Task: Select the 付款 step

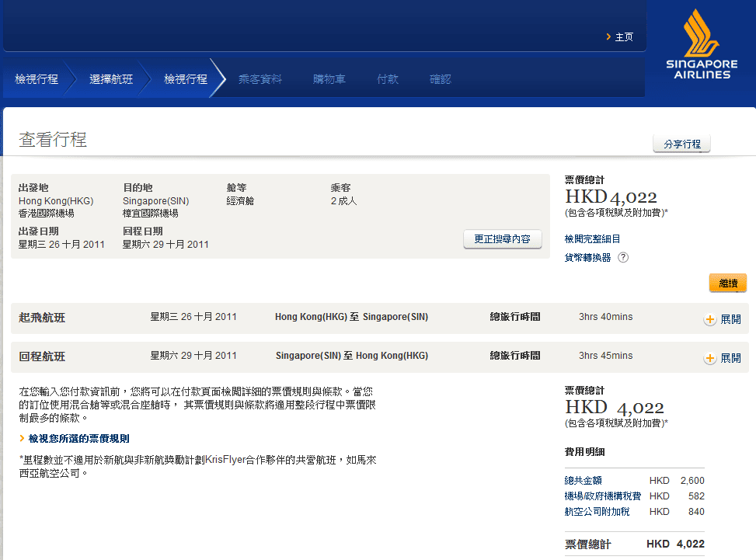Action: coord(388,79)
